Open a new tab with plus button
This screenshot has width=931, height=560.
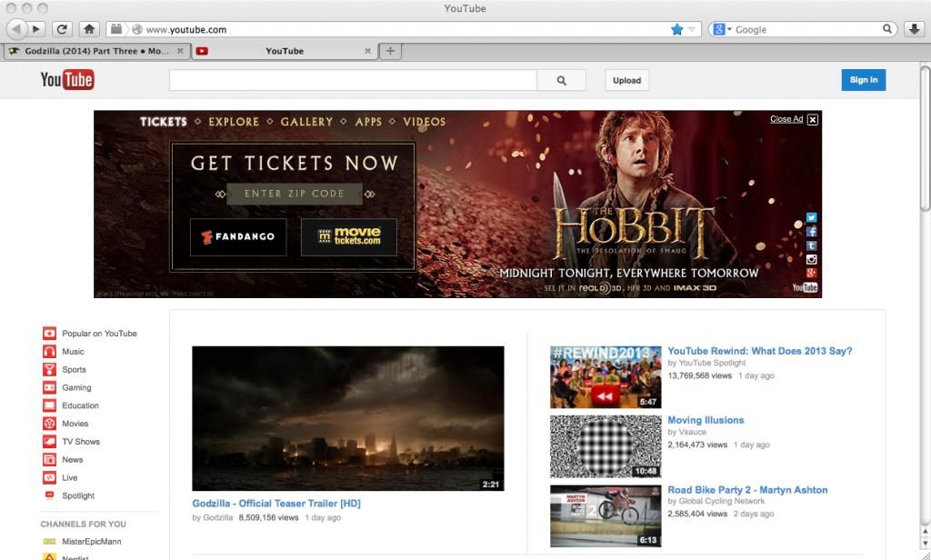390,51
